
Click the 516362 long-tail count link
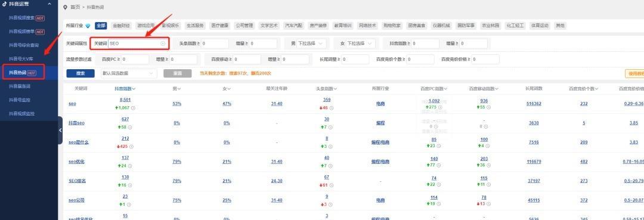(x=534, y=104)
